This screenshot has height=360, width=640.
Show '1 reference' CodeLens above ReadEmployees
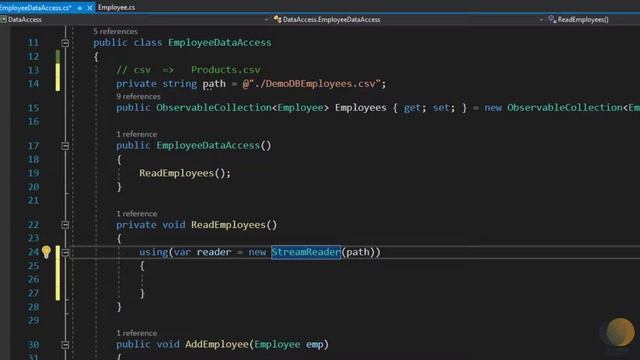137,213
